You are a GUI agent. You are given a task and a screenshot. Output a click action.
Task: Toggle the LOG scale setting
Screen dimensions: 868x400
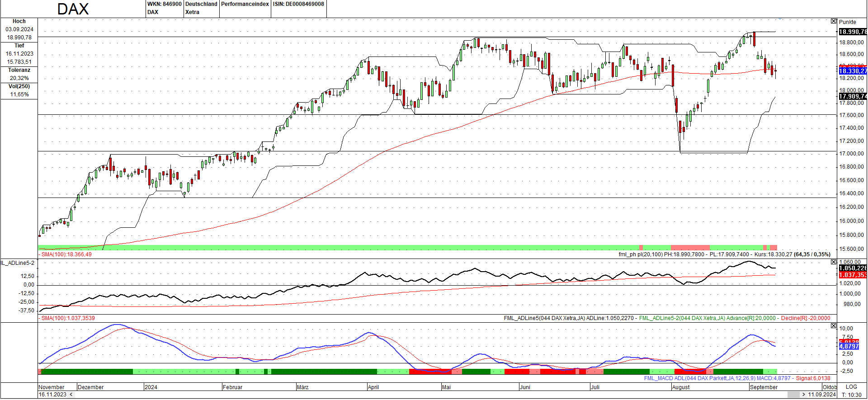851,387
